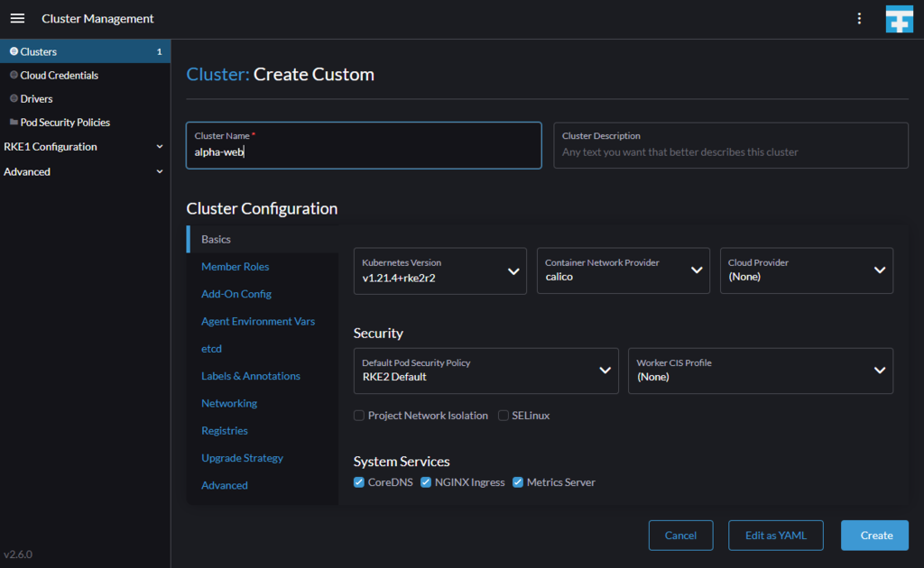Open the etcd configuration tab
The height and width of the screenshot is (568, 924).
[211, 348]
